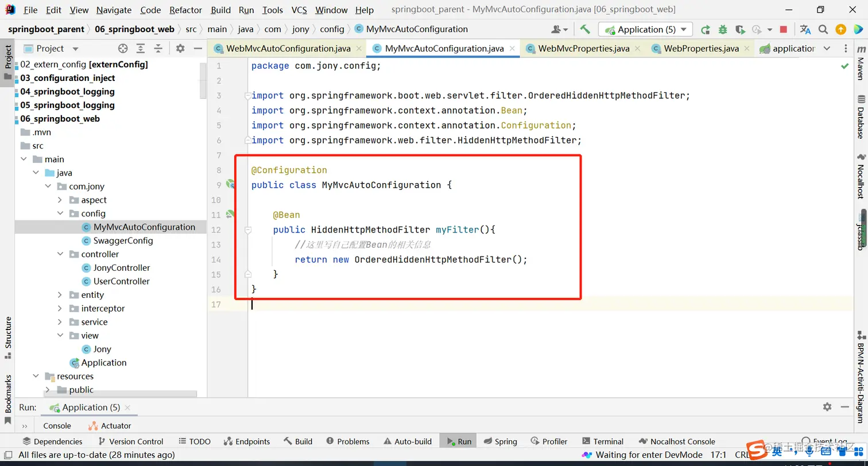Collapse the config folder in the tree

coord(60,213)
